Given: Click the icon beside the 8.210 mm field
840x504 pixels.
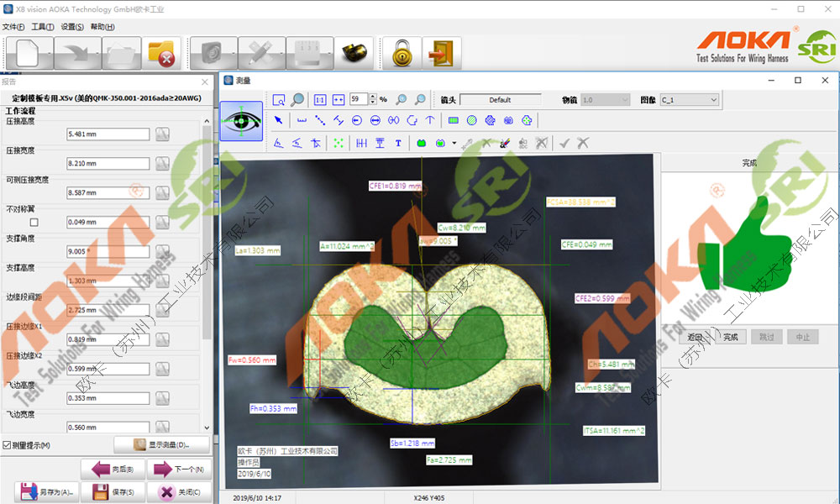Looking at the screenshot, I should click(162, 163).
